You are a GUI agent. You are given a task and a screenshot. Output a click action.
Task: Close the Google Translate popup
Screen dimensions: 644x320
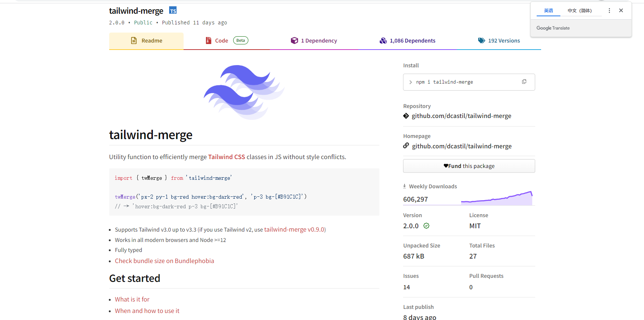pyautogui.click(x=621, y=10)
